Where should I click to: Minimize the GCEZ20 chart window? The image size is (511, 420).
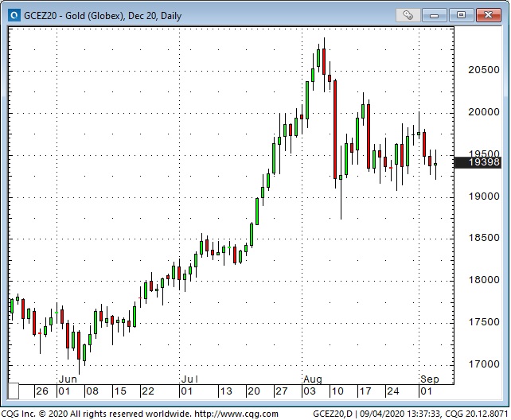pos(435,15)
